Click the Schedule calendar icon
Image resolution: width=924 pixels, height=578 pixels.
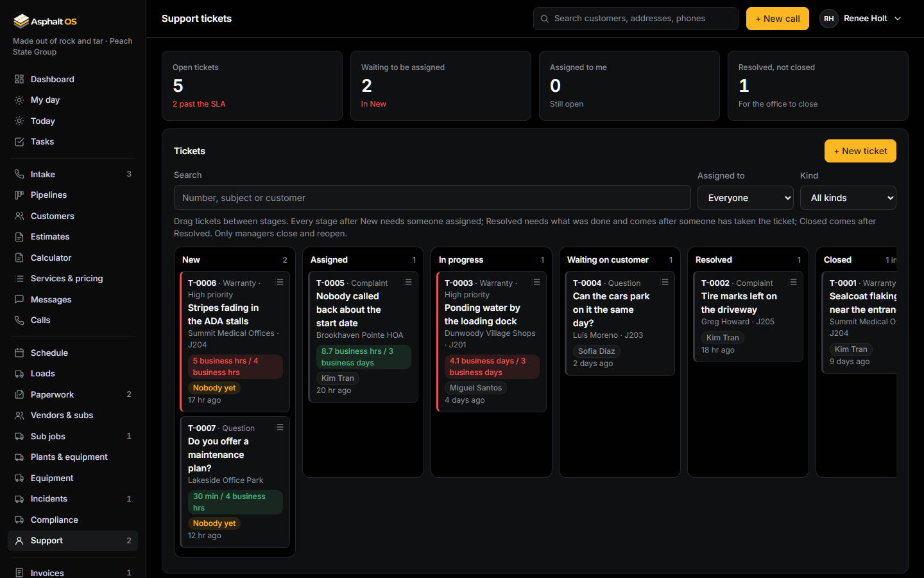[19, 353]
